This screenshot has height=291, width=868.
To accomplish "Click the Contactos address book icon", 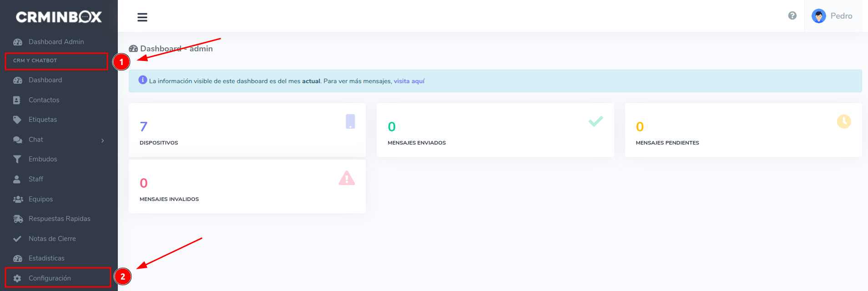I will (17, 100).
